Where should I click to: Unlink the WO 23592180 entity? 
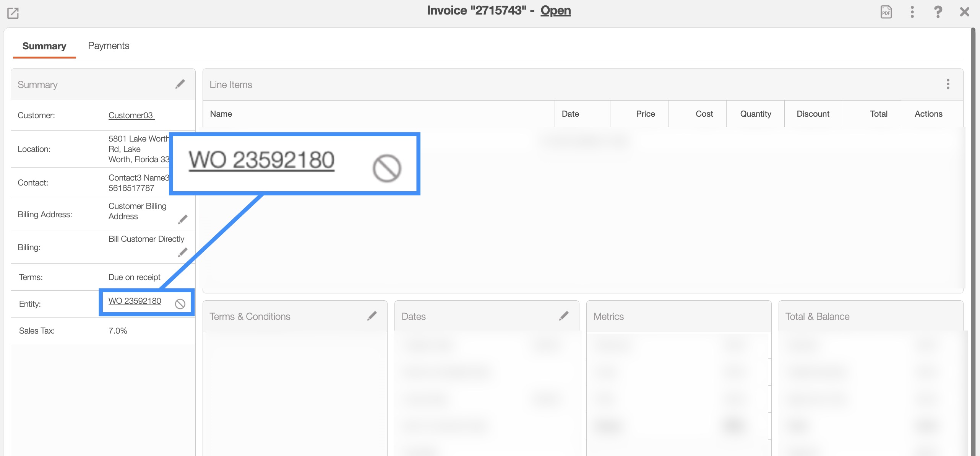pos(180,304)
